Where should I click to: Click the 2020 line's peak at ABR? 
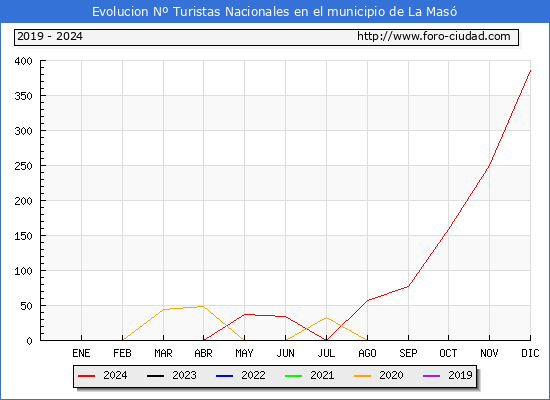(203, 306)
